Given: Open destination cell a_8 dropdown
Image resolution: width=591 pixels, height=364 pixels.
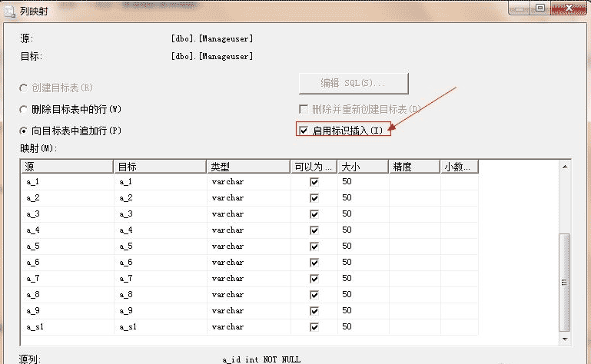Looking at the screenshot, I should tap(160, 295).
